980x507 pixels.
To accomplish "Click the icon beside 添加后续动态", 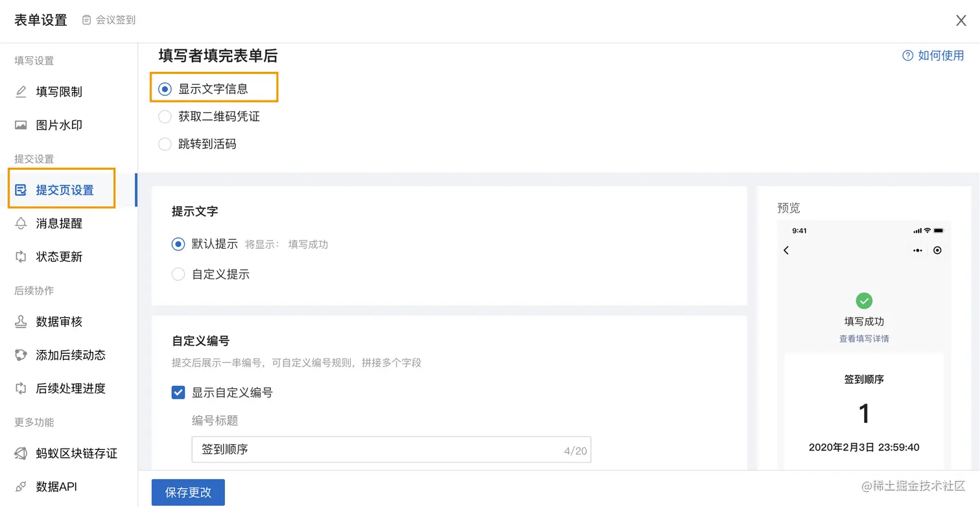I will 21,355.
